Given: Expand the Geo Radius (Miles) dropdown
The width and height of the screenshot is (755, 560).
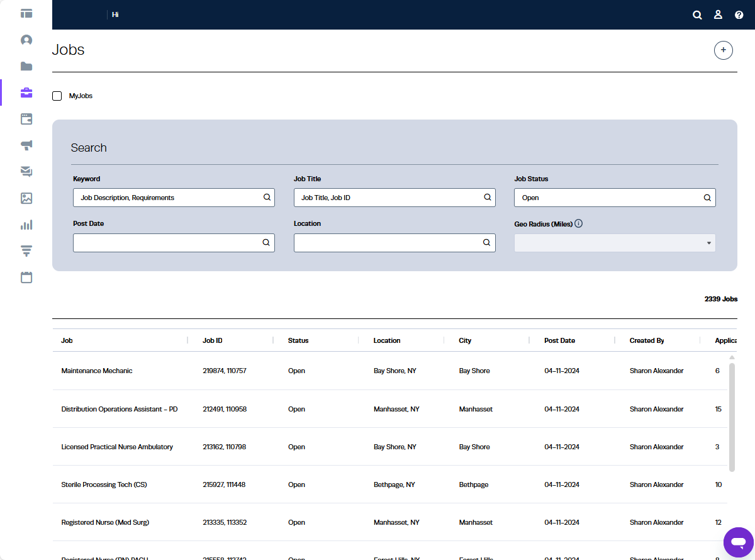Looking at the screenshot, I should pyautogui.click(x=615, y=243).
